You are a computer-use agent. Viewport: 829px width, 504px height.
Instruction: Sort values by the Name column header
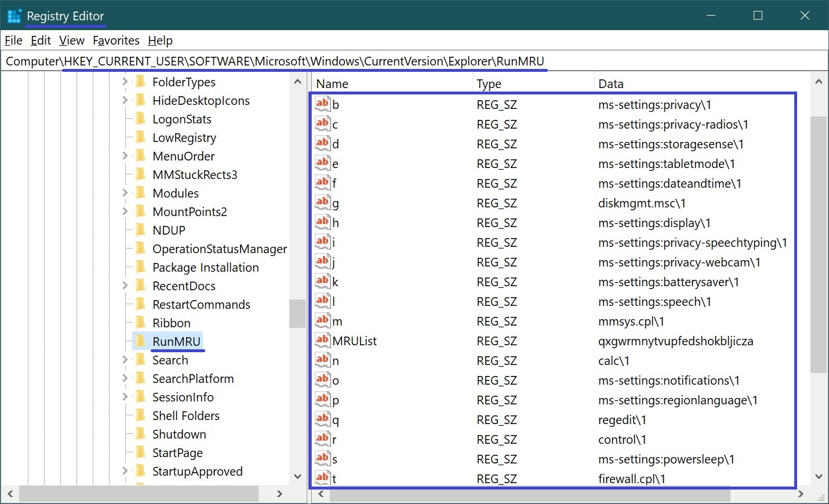pos(392,83)
